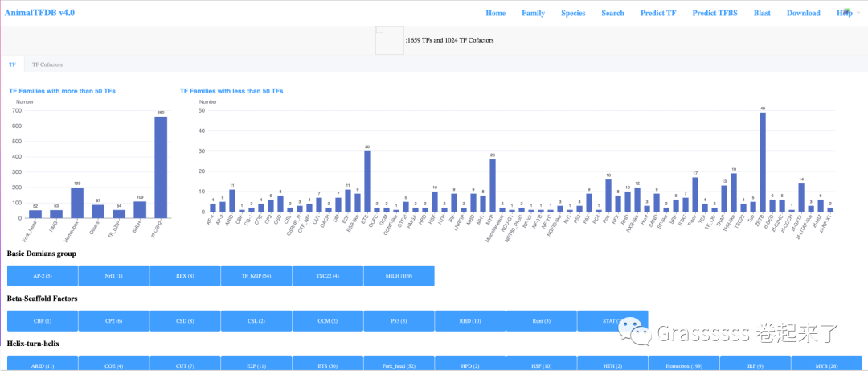
Task: Go to the Home page
Action: 495,14
